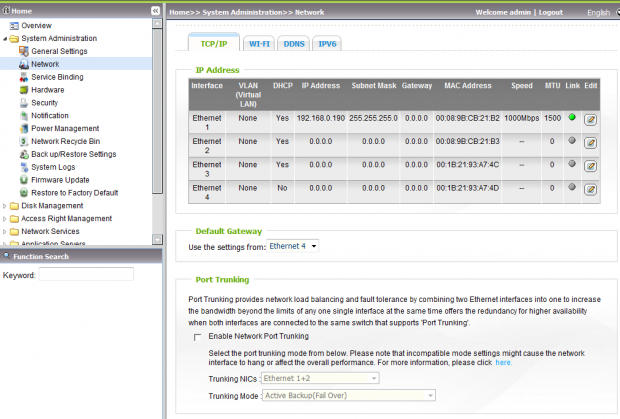Click the 'here' link for trunking info
Viewport: 620px width, 419px height.
pos(503,363)
